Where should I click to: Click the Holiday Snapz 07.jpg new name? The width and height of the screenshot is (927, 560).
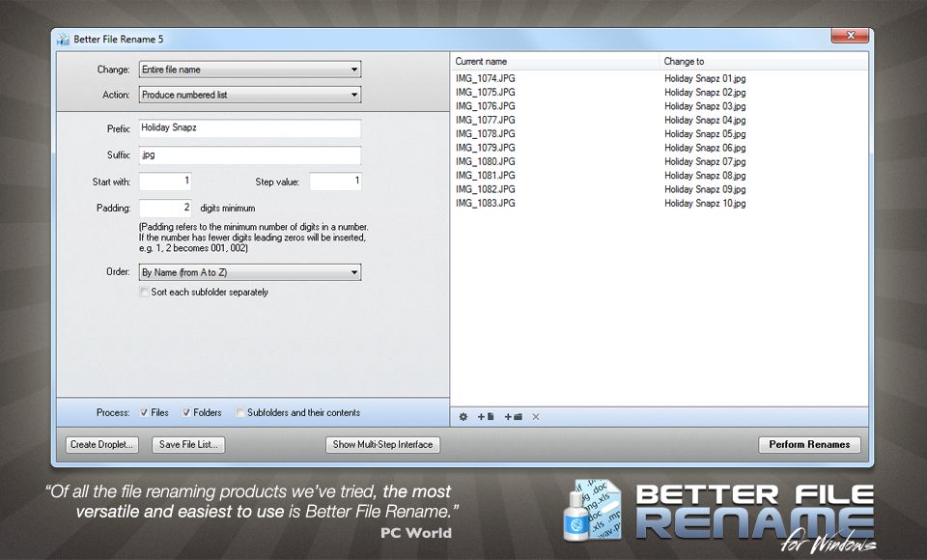tap(705, 161)
